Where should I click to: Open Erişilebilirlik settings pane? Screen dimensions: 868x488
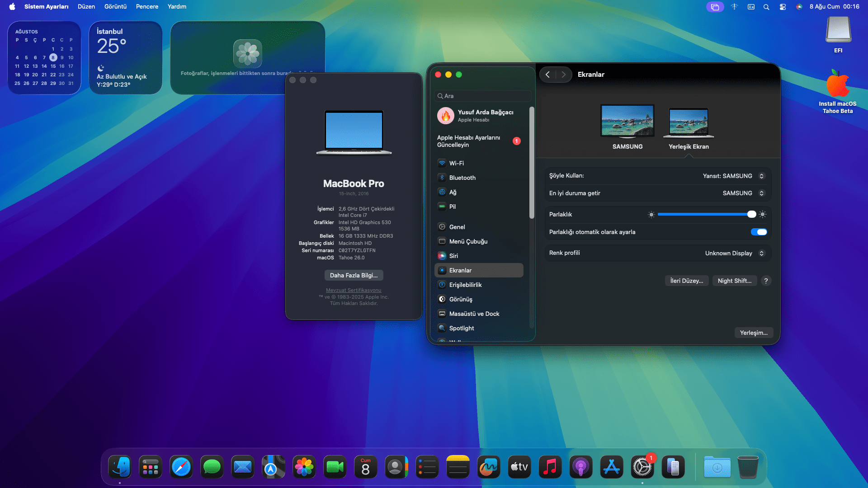[x=465, y=285]
